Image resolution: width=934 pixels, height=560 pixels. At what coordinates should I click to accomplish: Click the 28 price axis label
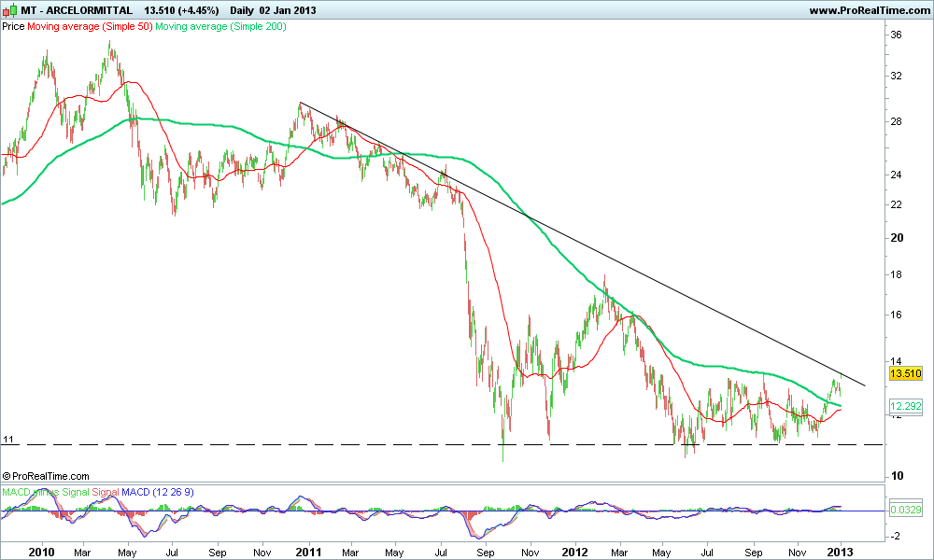point(896,121)
